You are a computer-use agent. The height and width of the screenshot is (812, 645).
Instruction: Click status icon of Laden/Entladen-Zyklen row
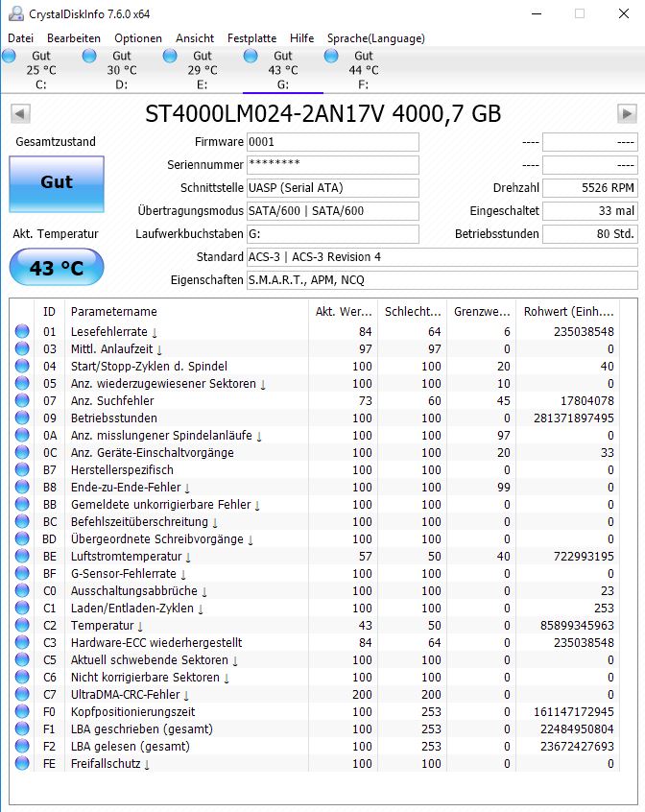(x=22, y=608)
